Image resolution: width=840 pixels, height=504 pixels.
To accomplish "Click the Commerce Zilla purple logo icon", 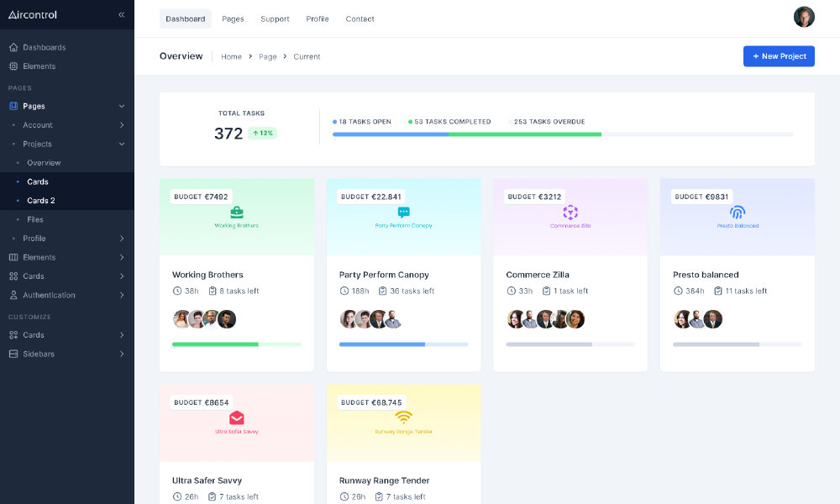I will coord(570,213).
